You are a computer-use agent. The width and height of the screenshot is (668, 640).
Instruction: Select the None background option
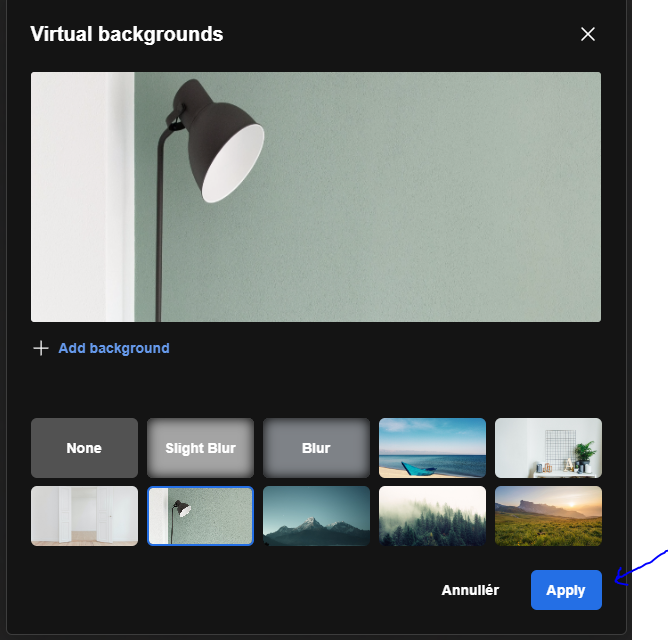coord(84,448)
